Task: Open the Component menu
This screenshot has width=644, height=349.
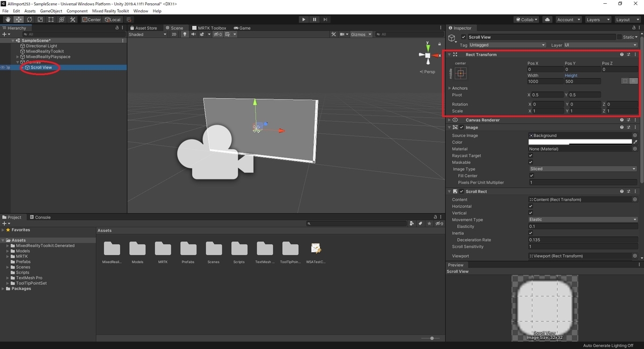Action: click(x=77, y=11)
